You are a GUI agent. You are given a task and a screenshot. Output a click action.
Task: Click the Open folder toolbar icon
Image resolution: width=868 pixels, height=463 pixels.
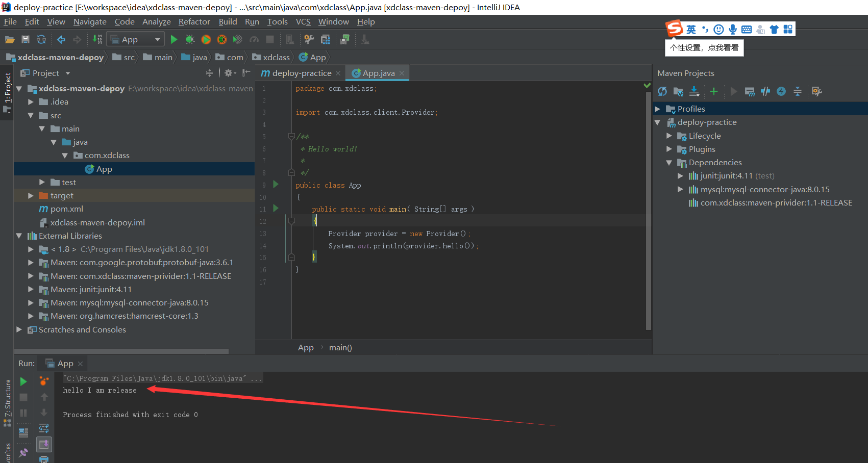10,39
